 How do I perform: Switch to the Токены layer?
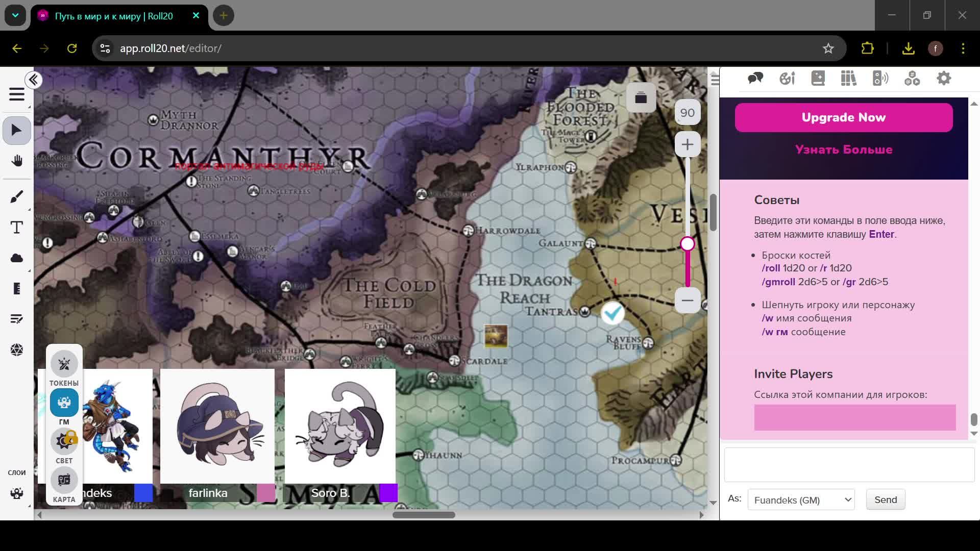pyautogui.click(x=64, y=364)
